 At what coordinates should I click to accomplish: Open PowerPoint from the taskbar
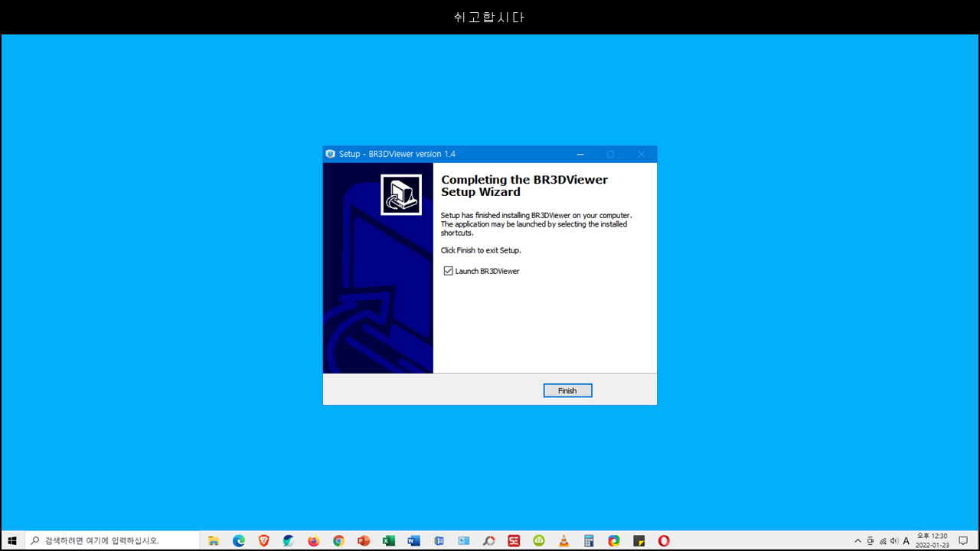pos(364,540)
